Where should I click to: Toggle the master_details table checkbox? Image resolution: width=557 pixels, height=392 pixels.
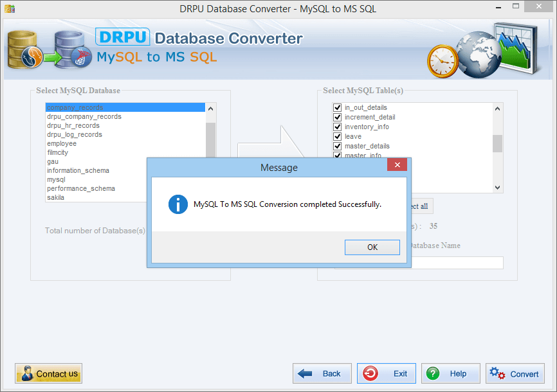[337, 146]
